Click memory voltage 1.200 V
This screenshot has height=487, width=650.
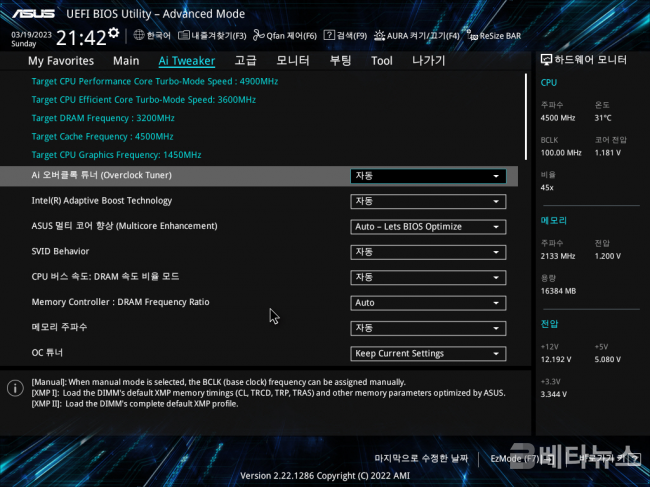[x=608, y=256]
